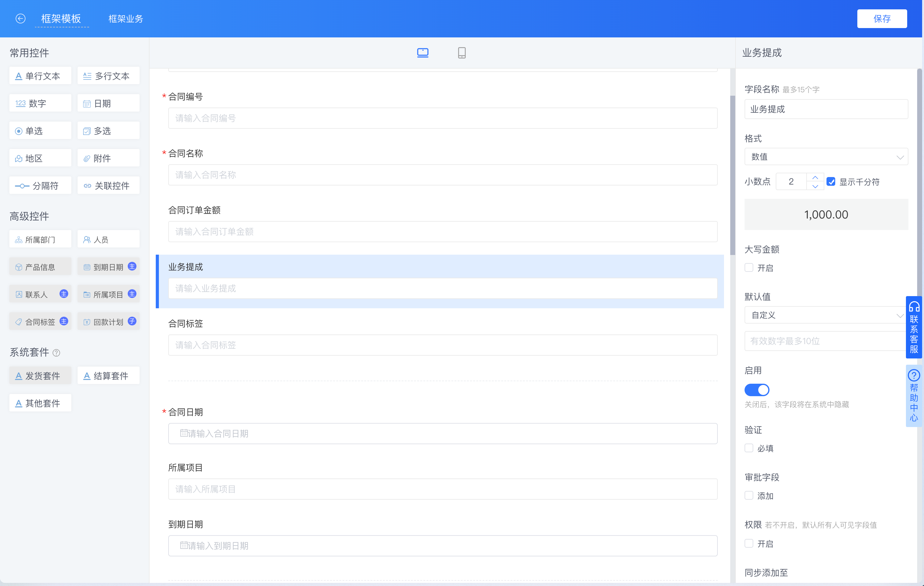Switch to 框架模板 tab

pos(61,18)
